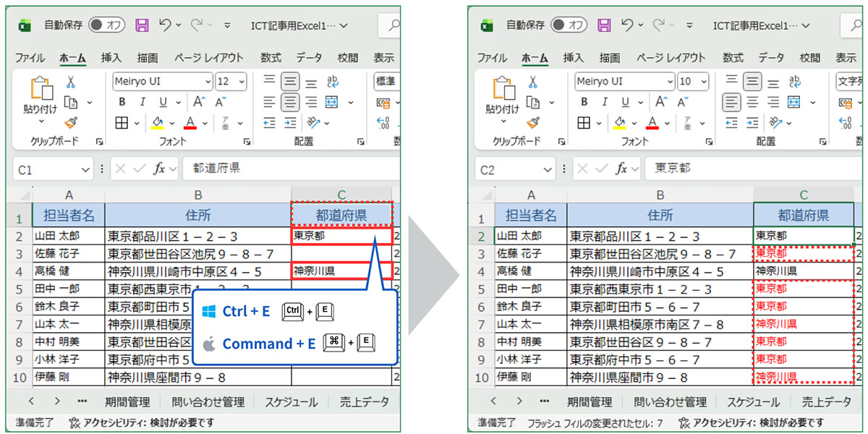Turn on AutoSave in the left window
The width and height of the screenshot is (868, 434).
point(106,25)
